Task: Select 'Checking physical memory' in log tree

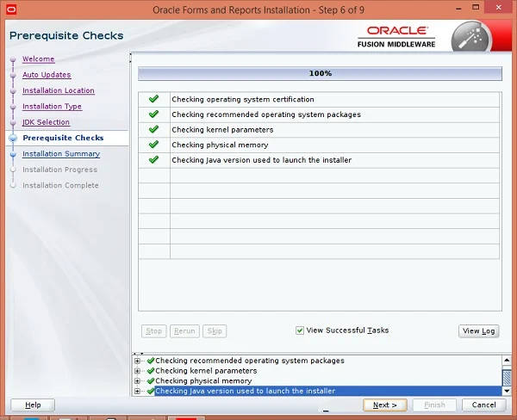Action: (203, 380)
